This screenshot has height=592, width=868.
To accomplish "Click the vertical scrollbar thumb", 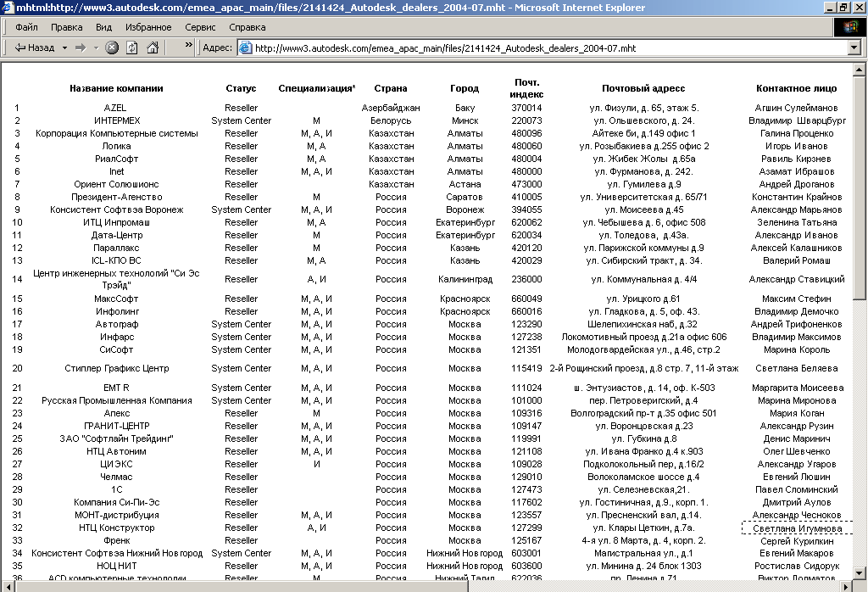I will click(860, 187).
